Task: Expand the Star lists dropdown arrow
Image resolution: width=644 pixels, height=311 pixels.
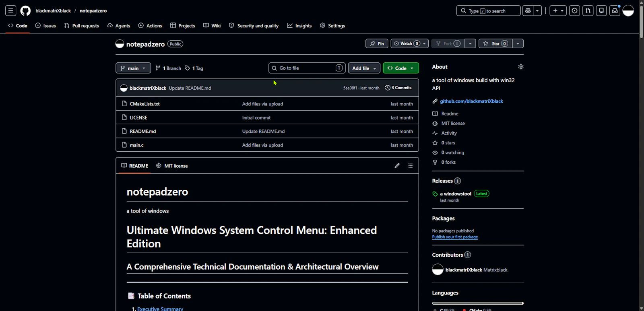Action: pyautogui.click(x=518, y=43)
